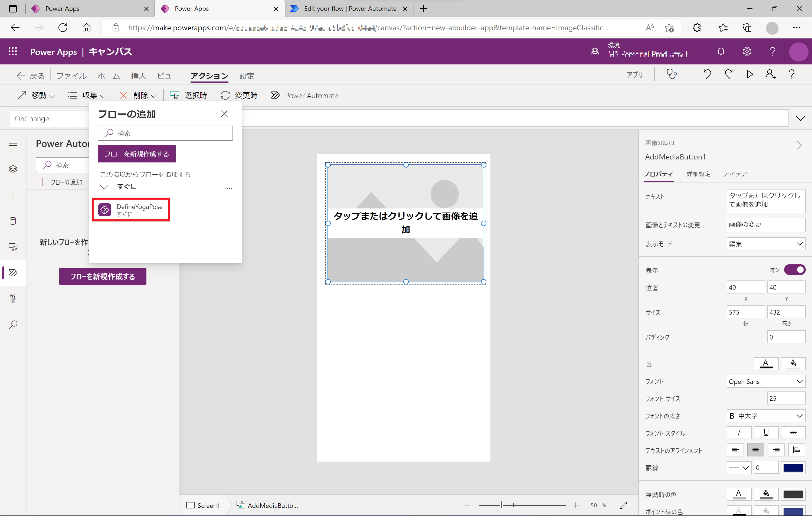Open the settings gear in header

[x=747, y=52]
